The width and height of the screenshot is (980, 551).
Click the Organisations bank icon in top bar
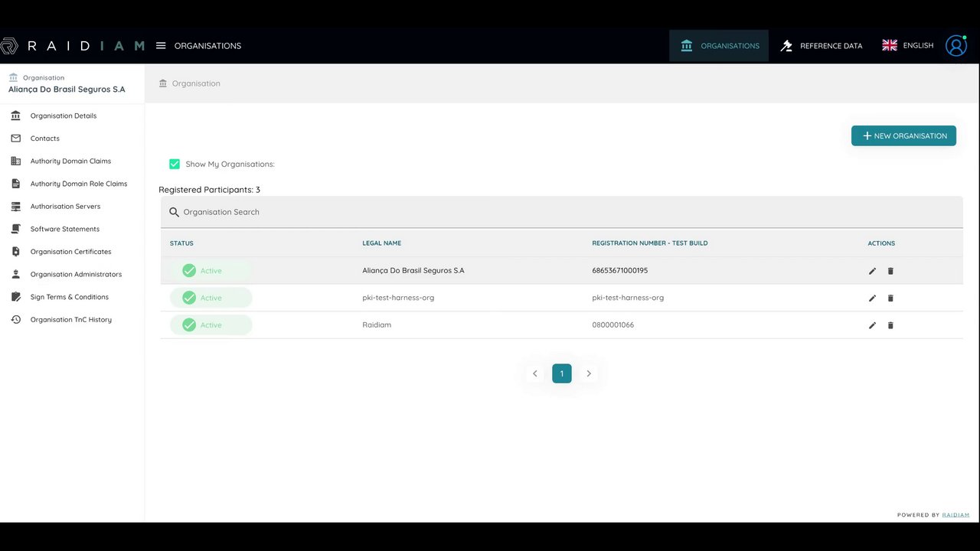(687, 46)
